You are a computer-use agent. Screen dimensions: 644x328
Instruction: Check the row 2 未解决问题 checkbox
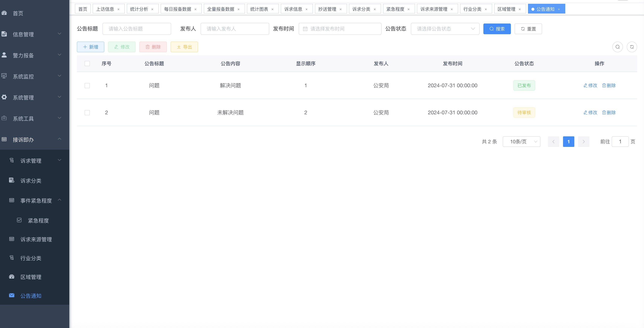click(x=87, y=113)
